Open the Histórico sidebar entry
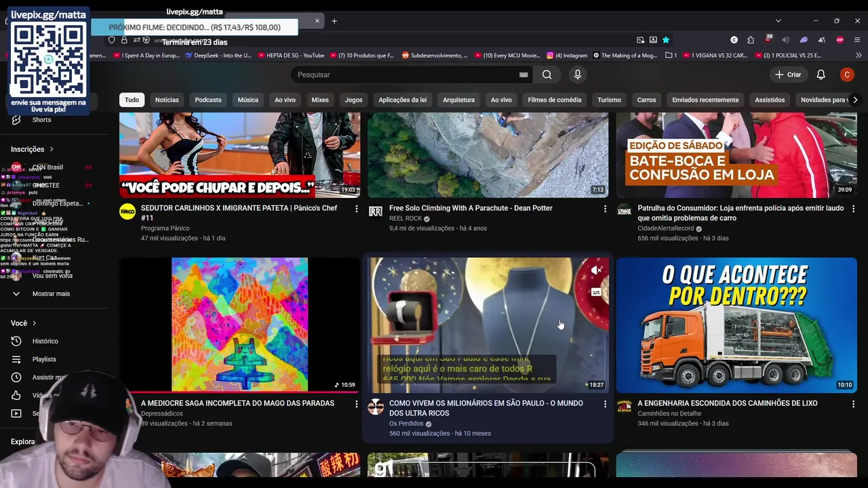 [x=45, y=342]
